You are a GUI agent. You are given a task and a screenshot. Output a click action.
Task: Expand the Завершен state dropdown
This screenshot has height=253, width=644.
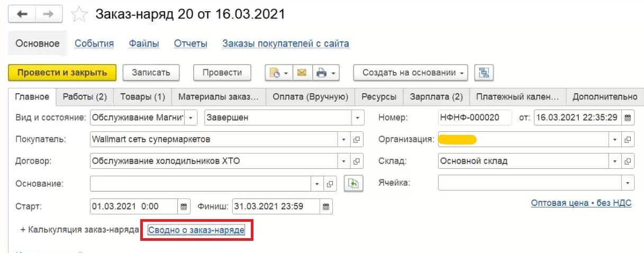tap(358, 118)
